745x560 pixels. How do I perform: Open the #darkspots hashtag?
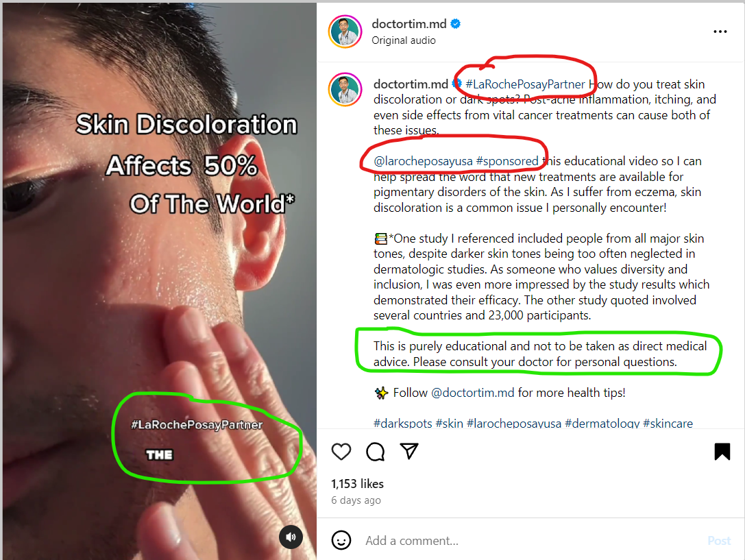point(403,423)
